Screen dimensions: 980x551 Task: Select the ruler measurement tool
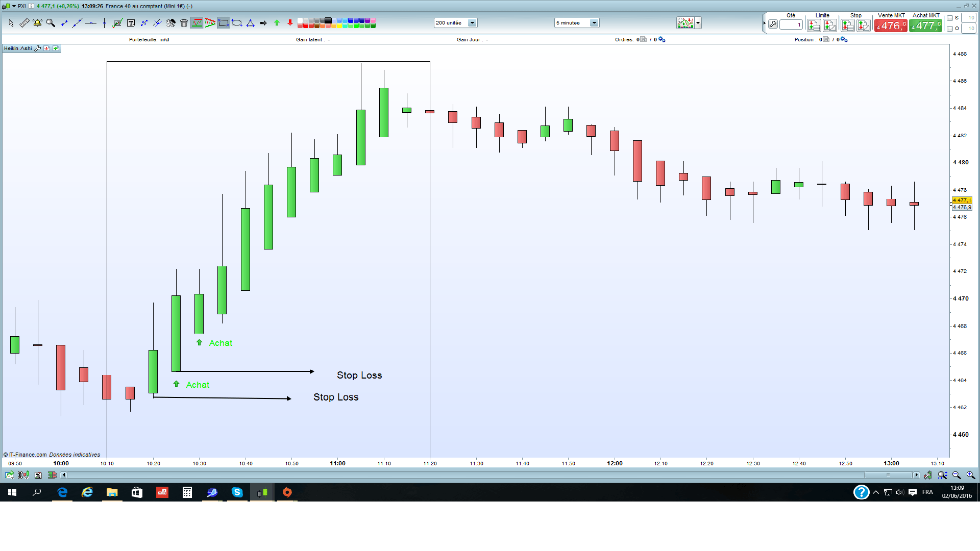pyautogui.click(x=24, y=23)
